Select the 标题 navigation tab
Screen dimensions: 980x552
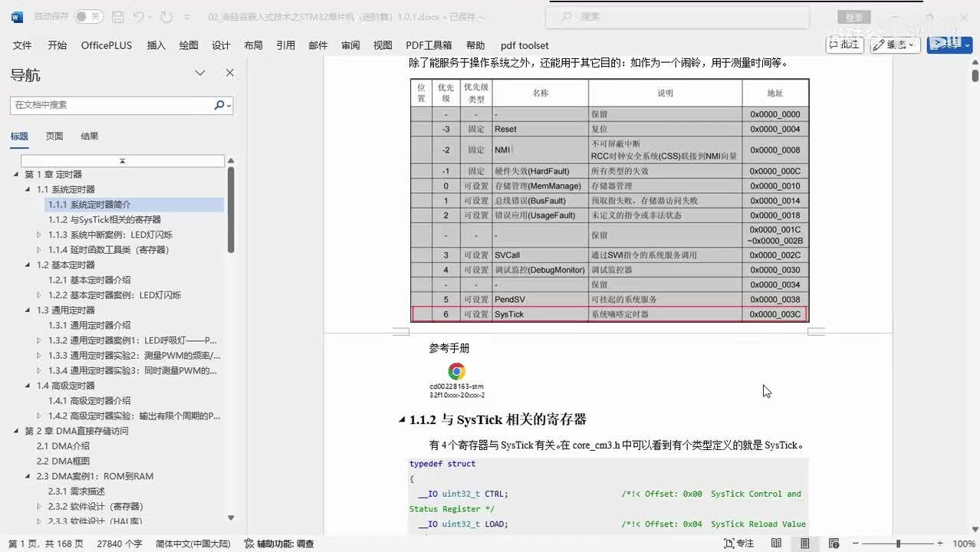19,136
